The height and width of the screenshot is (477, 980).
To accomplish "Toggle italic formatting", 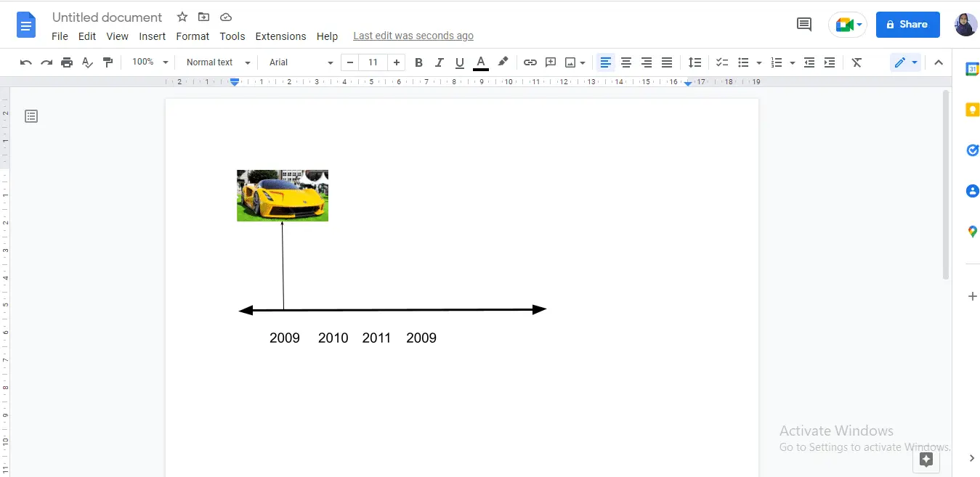I will point(439,62).
